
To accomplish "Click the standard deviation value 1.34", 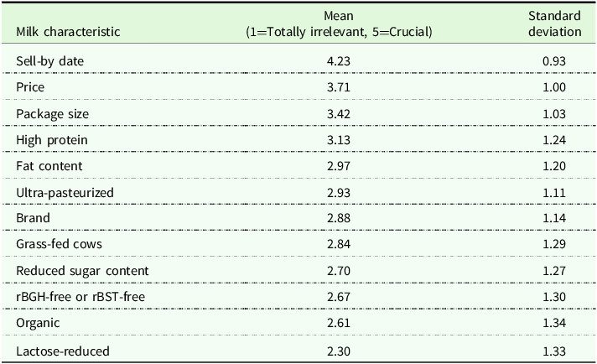I will tap(554, 323).
